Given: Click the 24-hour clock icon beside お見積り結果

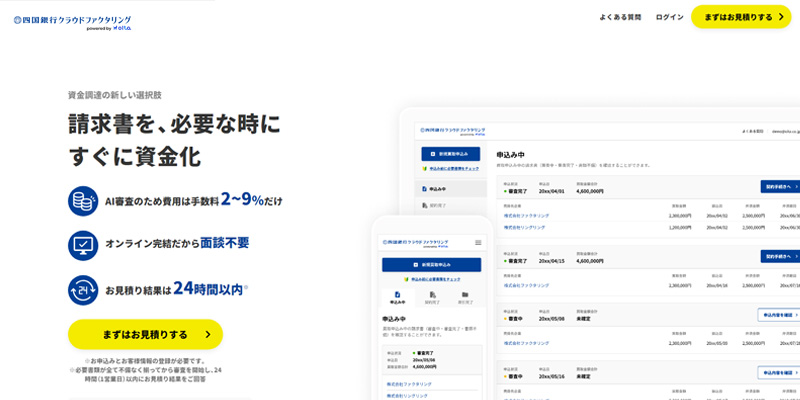Looking at the screenshot, I should point(83,290).
